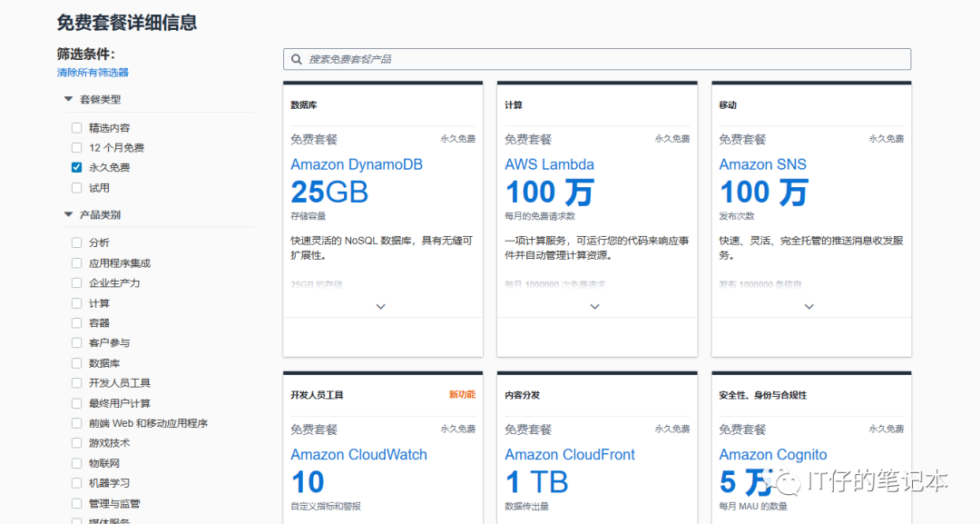Uncheck the 永久免费 filter

coord(77,168)
